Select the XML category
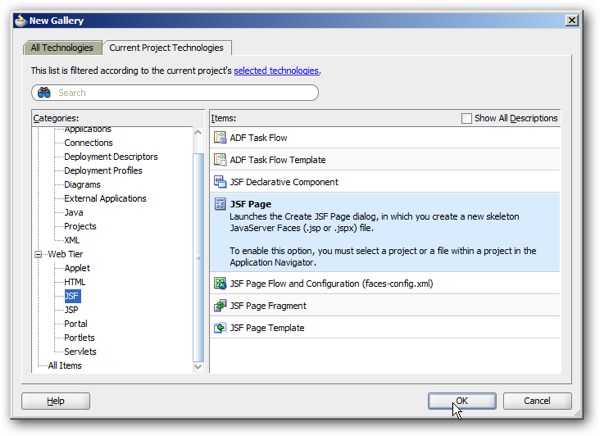The image size is (600, 436). pos(72,240)
